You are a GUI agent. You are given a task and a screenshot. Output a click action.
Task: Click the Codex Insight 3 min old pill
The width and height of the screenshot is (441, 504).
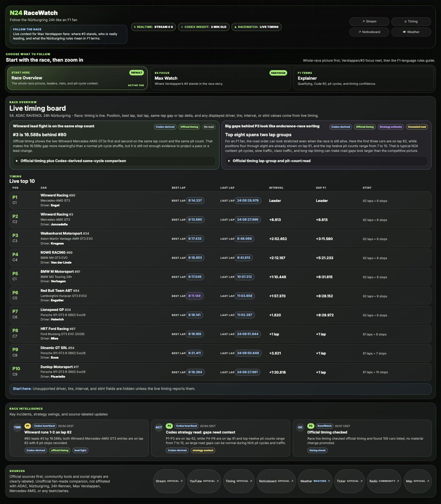coord(204,27)
